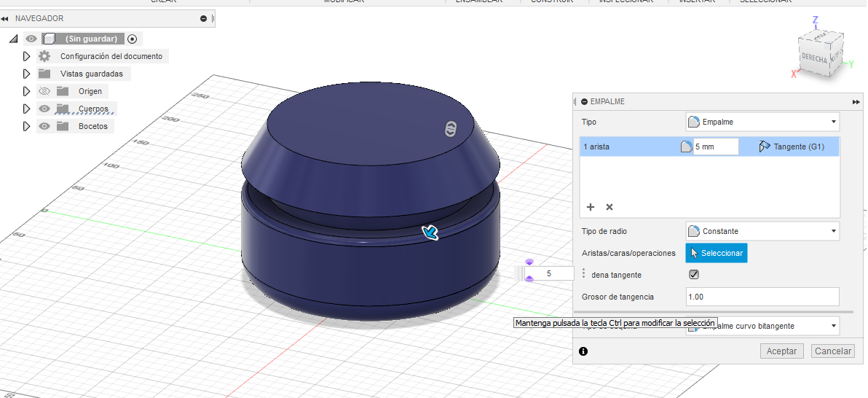Open the Tipo dropdown showing Empalme
868x398 pixels.
click(x=762, y=122)
